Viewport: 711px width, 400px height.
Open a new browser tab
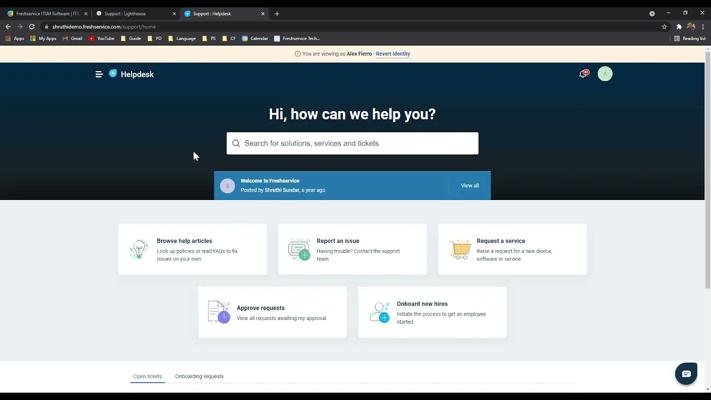(x=277, y=14)
